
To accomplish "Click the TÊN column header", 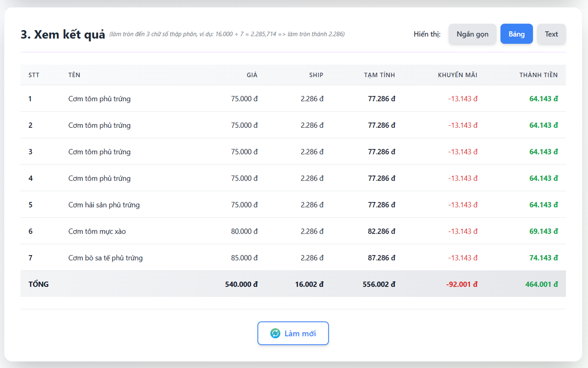I will [74, 75].
